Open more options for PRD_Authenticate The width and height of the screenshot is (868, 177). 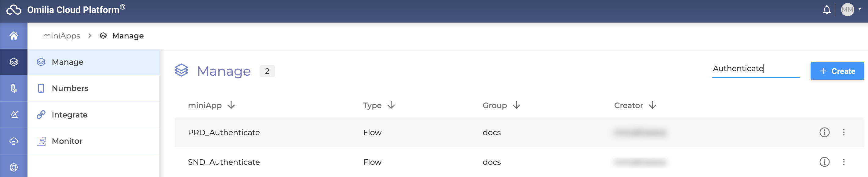pos(843,132)
